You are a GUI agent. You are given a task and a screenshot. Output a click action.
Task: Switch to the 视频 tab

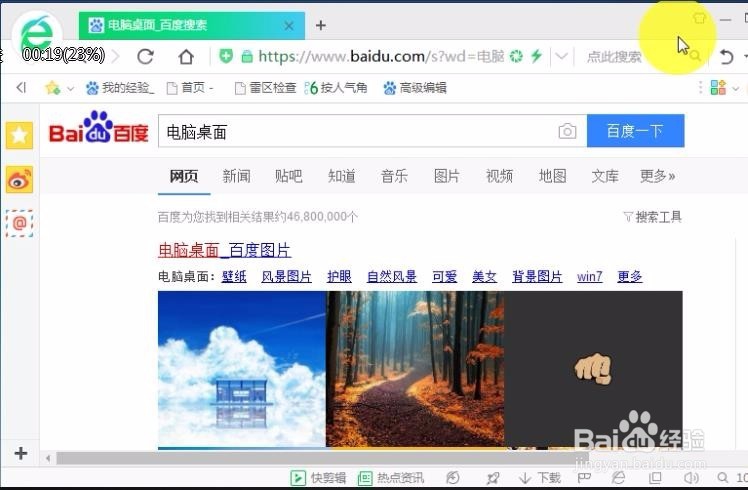point(499,176)
